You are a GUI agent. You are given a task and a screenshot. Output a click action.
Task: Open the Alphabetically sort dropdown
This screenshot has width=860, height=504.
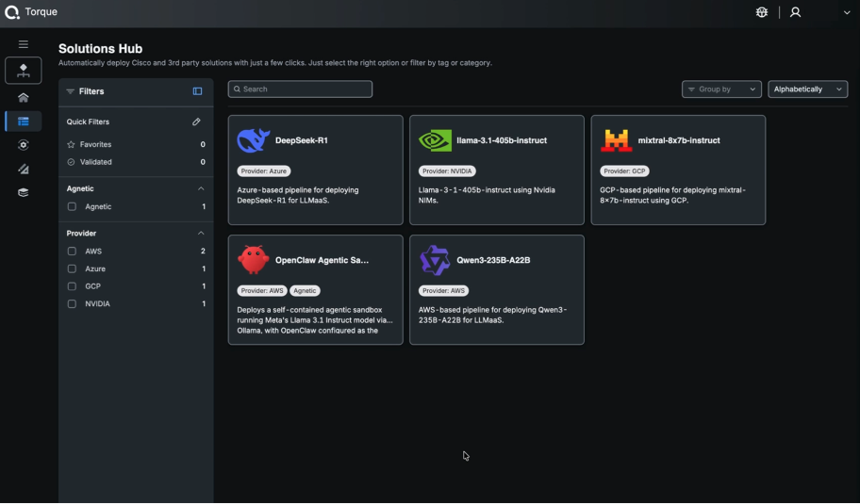[x=807, y=89]
